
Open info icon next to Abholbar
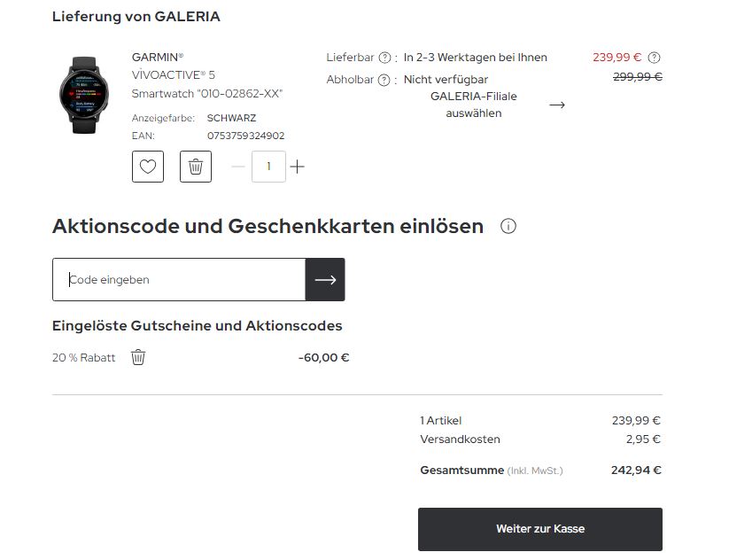tap(384, 80)
